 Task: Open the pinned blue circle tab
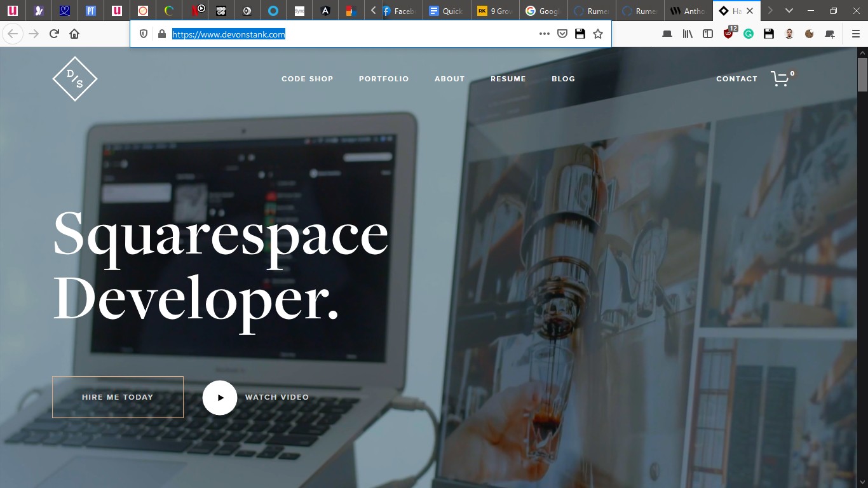[273, 11]
